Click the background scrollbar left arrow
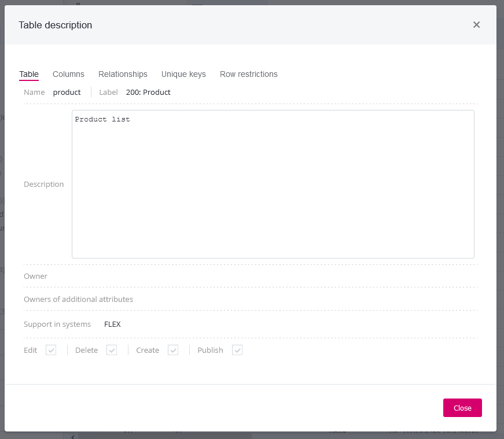Viewport: 504px width, 439px height. click(72, 436)
